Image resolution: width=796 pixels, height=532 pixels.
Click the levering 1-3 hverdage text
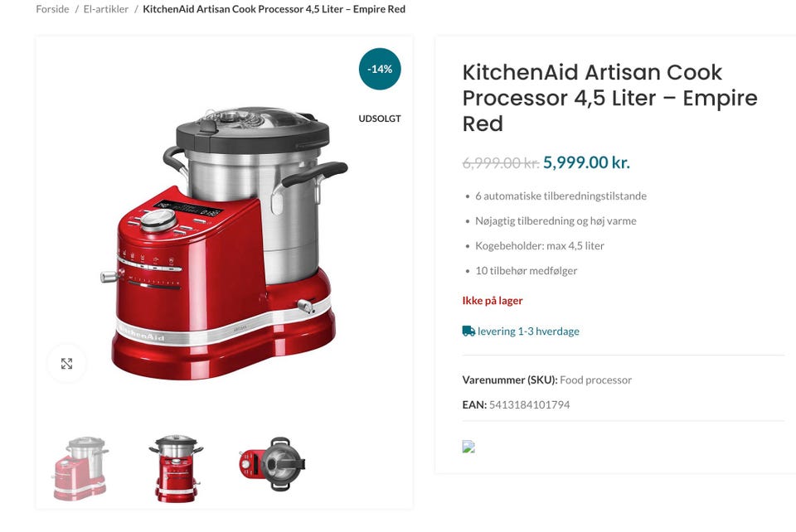[x=528, y=331]
